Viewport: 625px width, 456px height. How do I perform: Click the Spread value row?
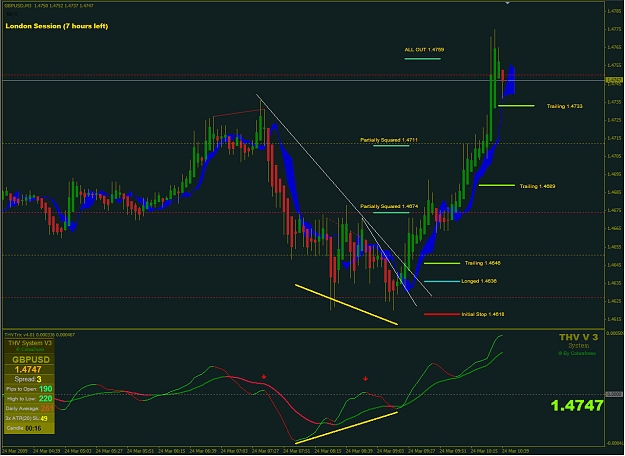[x=29, y=379]
